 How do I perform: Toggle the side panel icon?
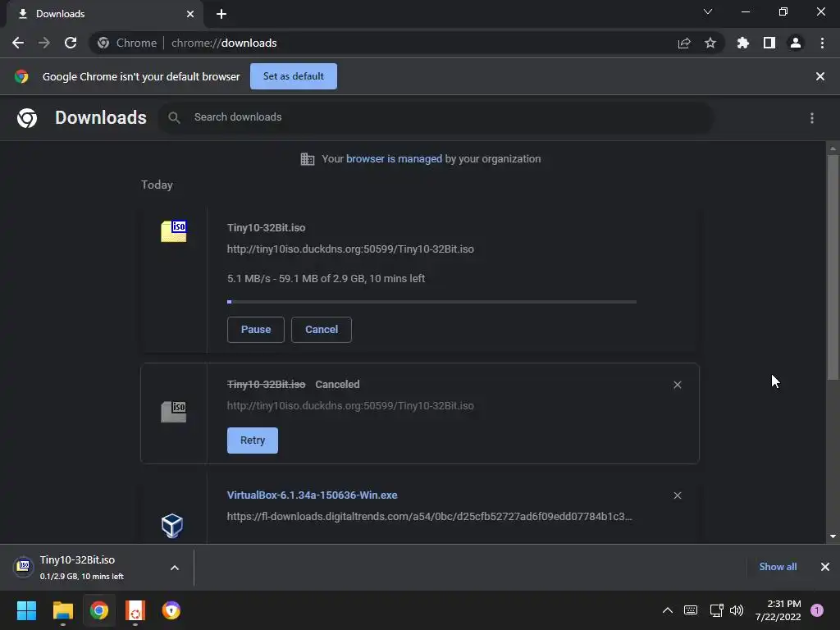point(769,43)
